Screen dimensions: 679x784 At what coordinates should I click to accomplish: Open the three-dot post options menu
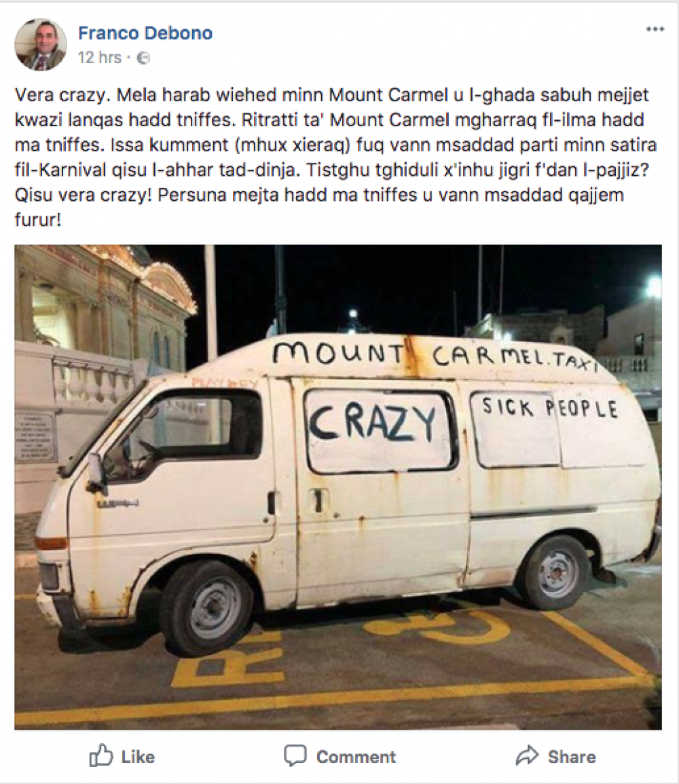click(655, 29)
